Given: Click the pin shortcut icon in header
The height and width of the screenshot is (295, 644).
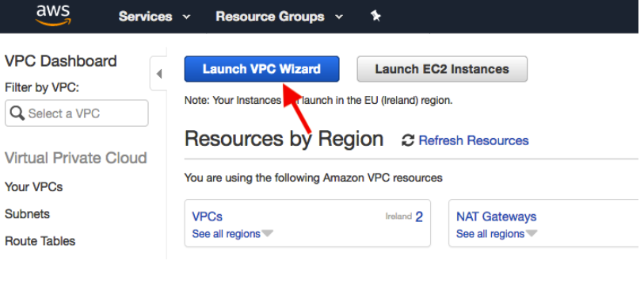Looking at the screenshot, I should point(375,17).
